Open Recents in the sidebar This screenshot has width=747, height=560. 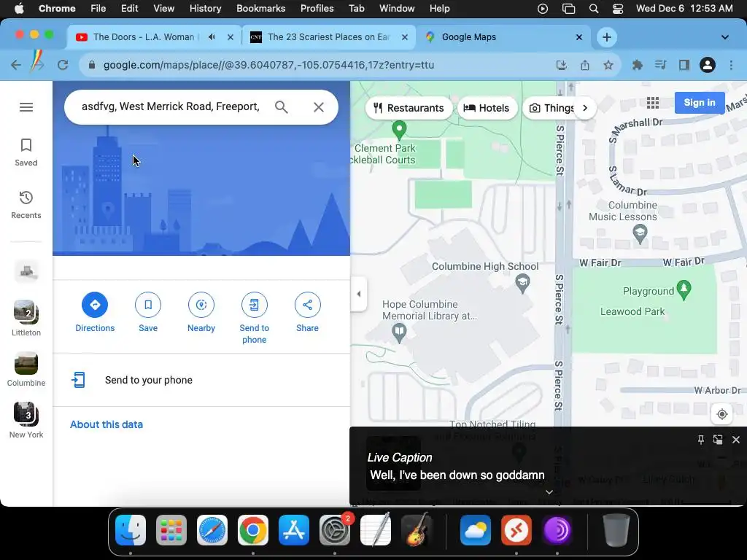tap(26, 205)
